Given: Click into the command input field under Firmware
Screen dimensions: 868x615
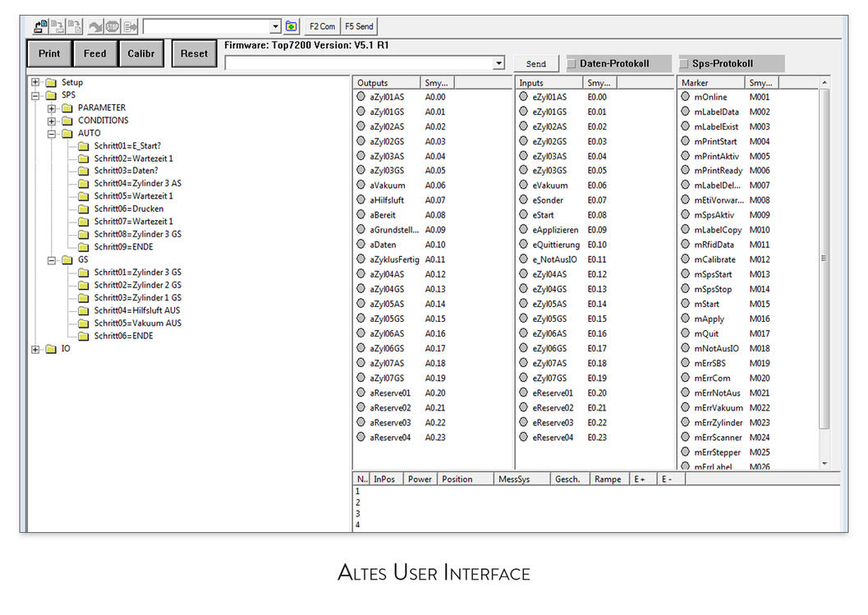Looking at the screenshot, I should (359, 63).
